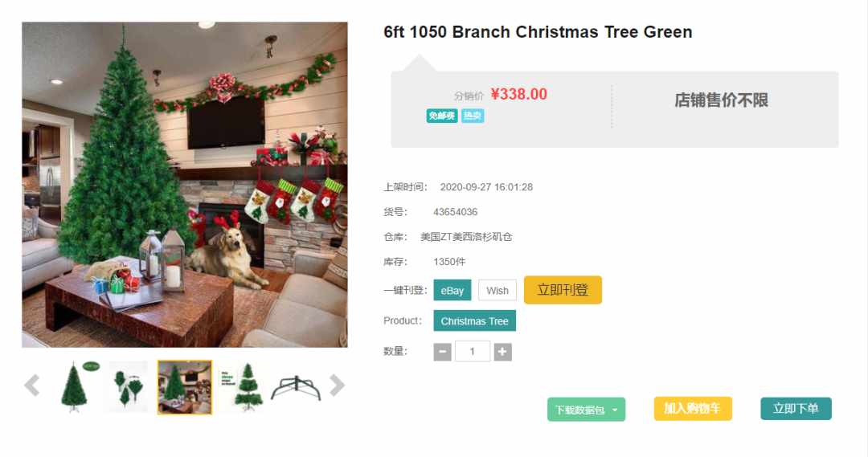Add item with 加入购物车 button

[x=693, y=409]
